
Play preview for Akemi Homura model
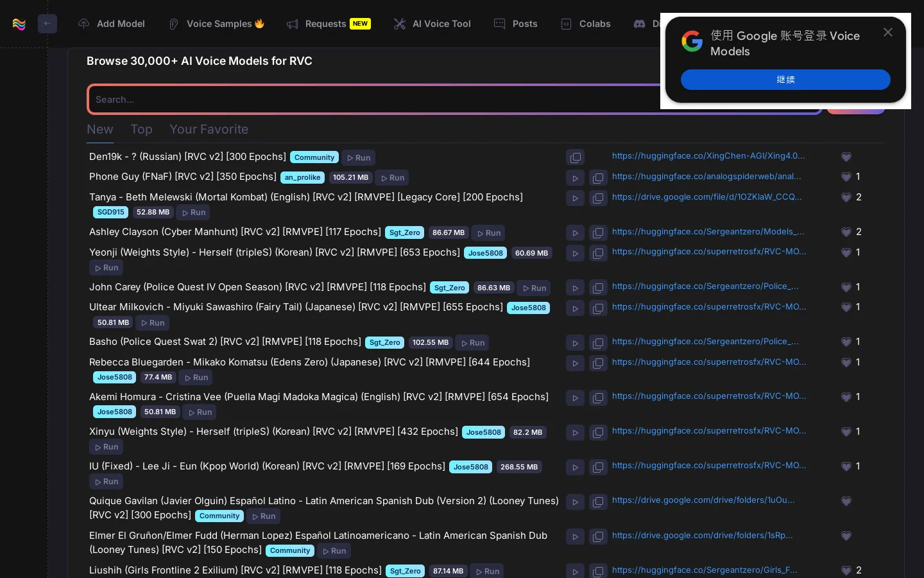coord(575,399)
